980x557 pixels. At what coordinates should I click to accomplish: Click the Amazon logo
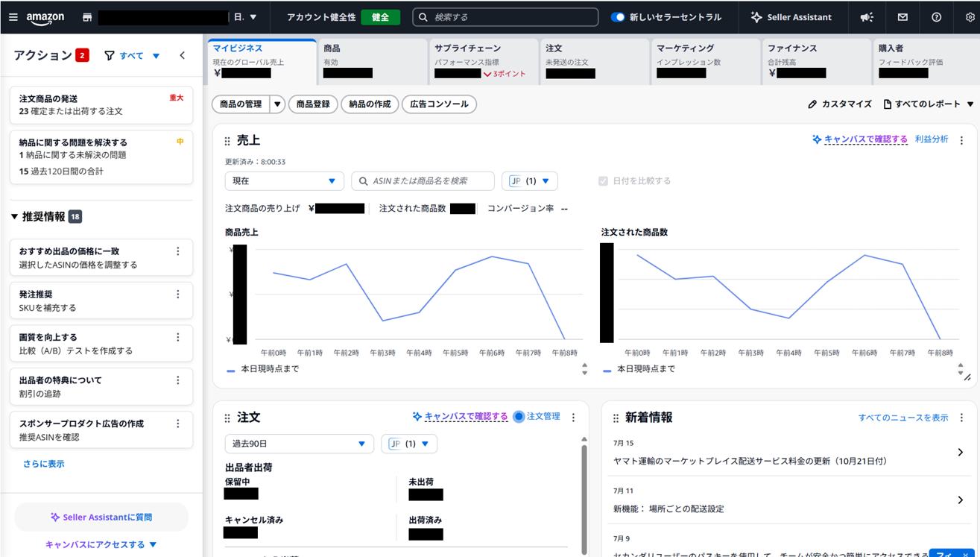(x=45, y=18)
